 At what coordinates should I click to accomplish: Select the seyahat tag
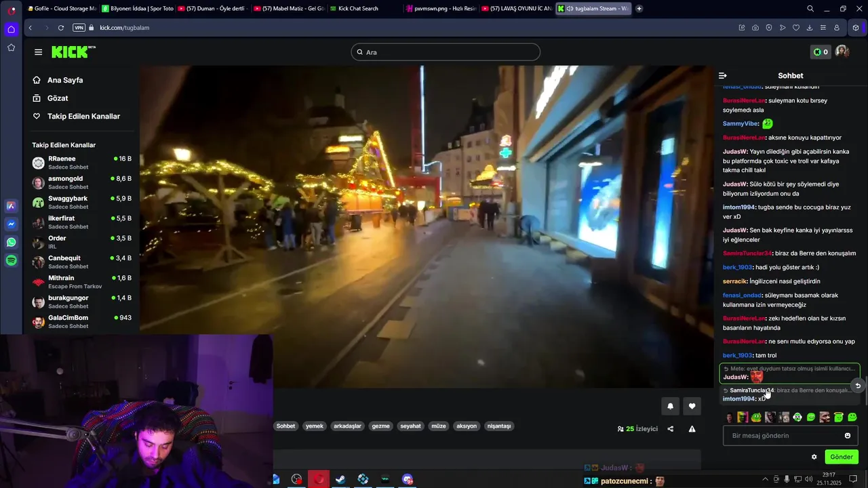(x=410, y=426)
